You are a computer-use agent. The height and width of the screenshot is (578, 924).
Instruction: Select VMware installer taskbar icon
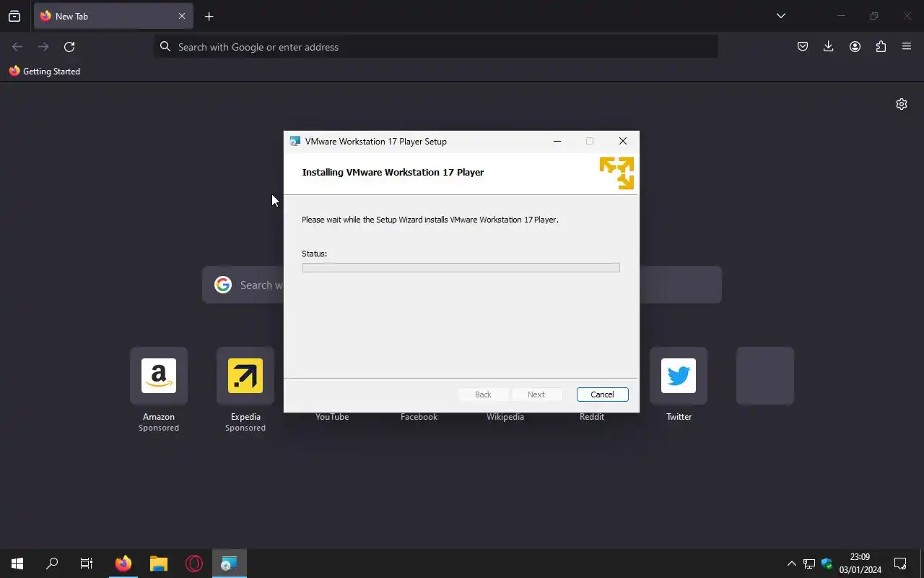click(x=230, y=564)
